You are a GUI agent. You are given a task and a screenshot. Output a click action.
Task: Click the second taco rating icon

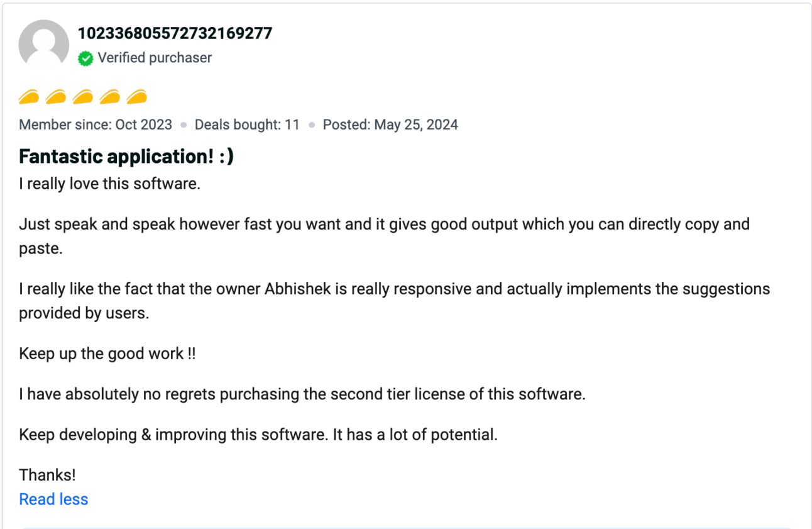(56, 96)
